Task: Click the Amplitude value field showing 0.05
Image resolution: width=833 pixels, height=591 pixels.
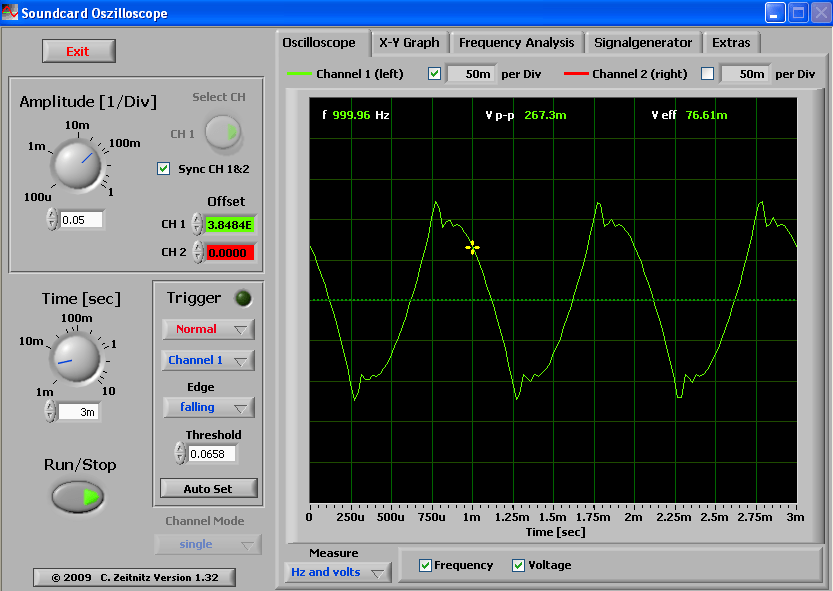Action: click(x=81, y=220)
